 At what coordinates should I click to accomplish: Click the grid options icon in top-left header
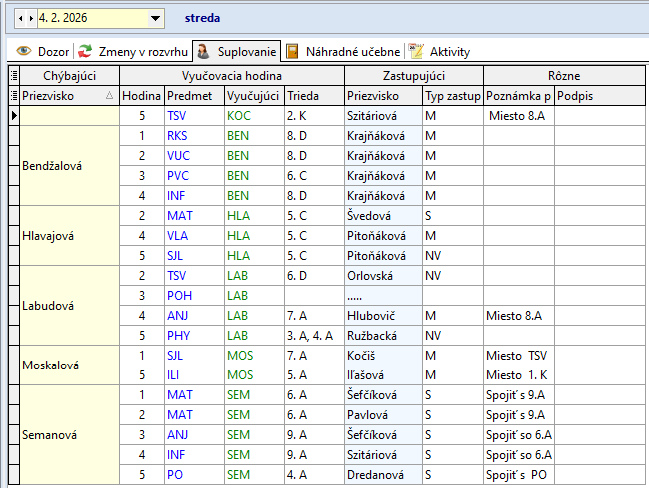click(x=13, y=76)
